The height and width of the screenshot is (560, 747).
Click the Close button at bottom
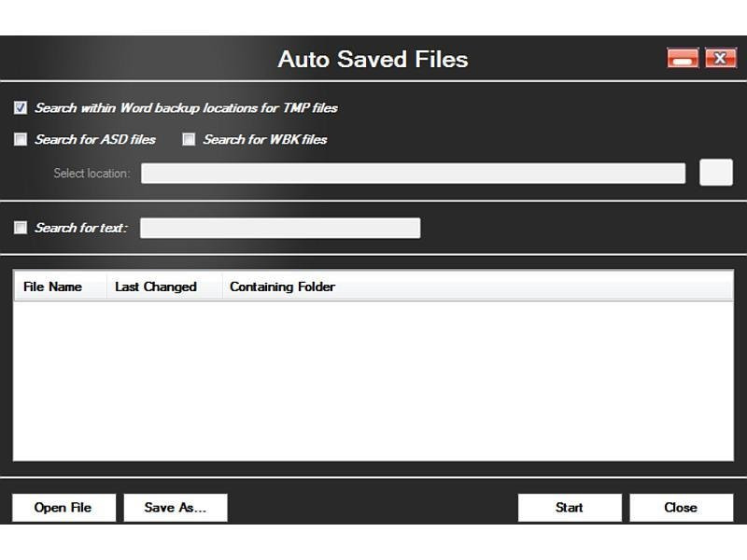[682, 508]
